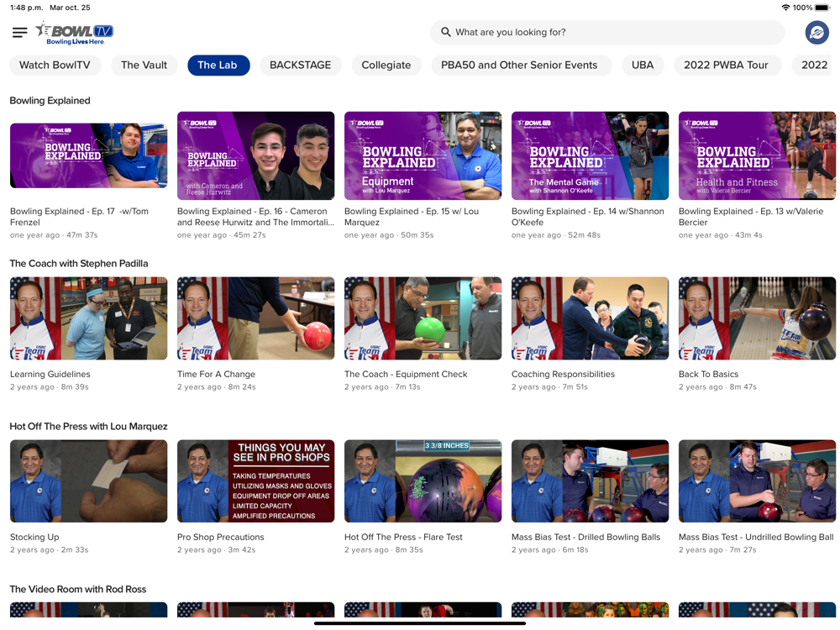Open the hamburger navigation menu
840x630 pixels.
coord(20,33)
